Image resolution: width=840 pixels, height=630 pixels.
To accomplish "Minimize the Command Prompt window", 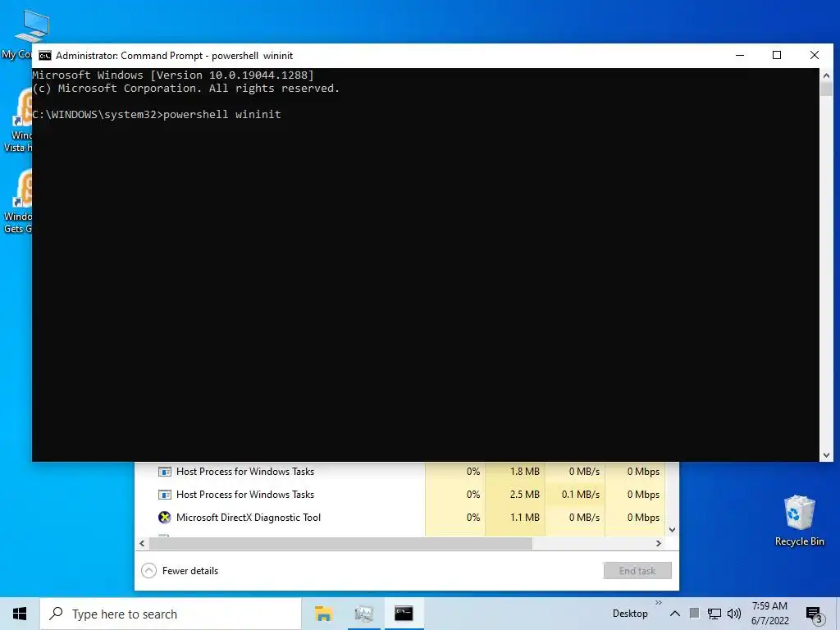I will (740, 55).
